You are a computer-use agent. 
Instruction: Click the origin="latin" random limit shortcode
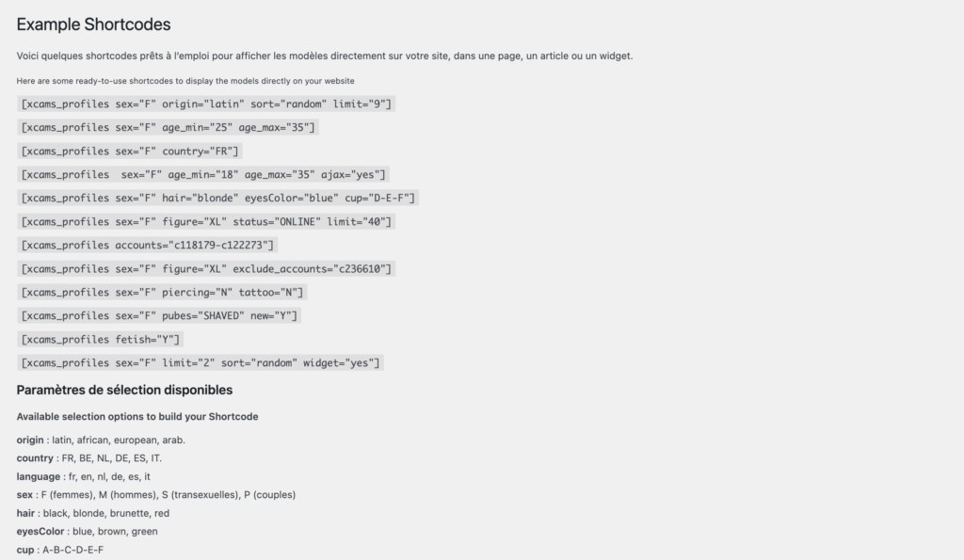click(206, 104)
